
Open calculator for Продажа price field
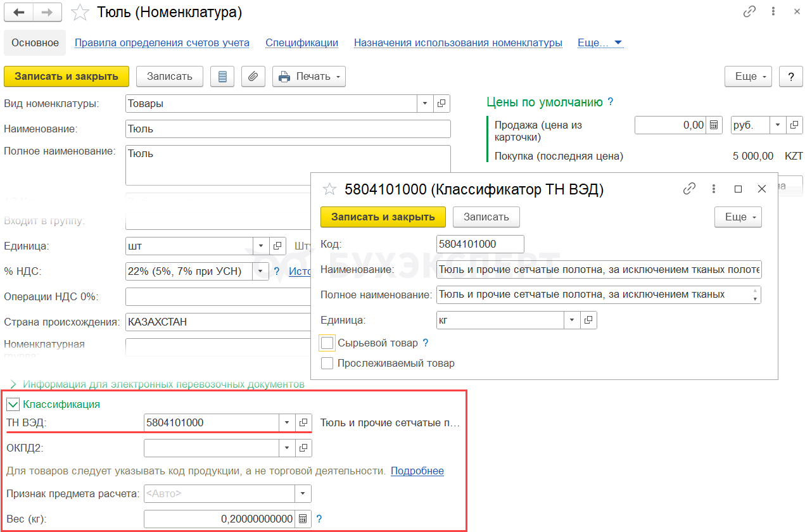pos(714,125)
